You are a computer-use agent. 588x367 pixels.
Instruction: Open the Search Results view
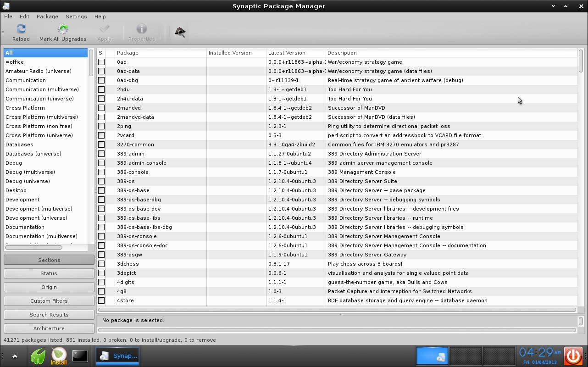49,315
